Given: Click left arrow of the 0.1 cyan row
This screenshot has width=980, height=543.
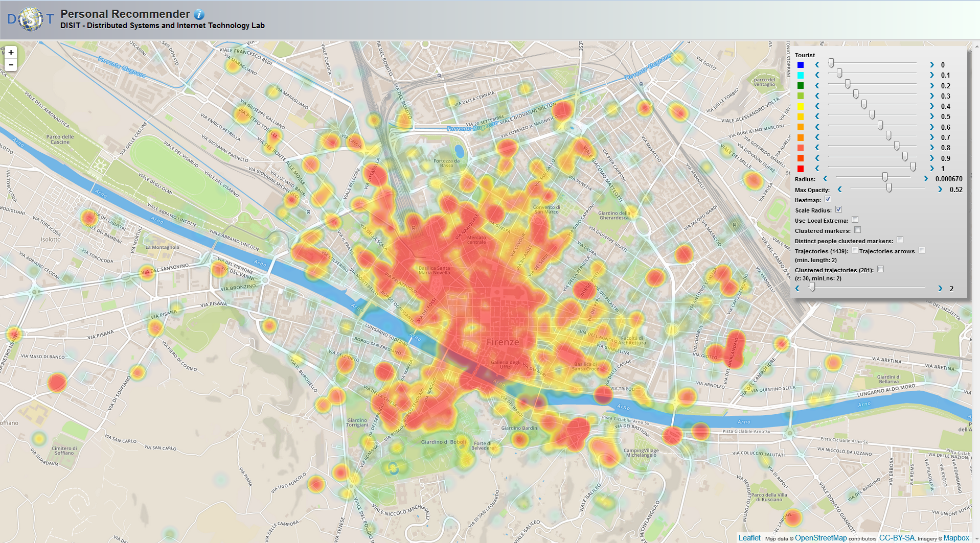Looking at the screenshot, I should click(x=817, y=75).
